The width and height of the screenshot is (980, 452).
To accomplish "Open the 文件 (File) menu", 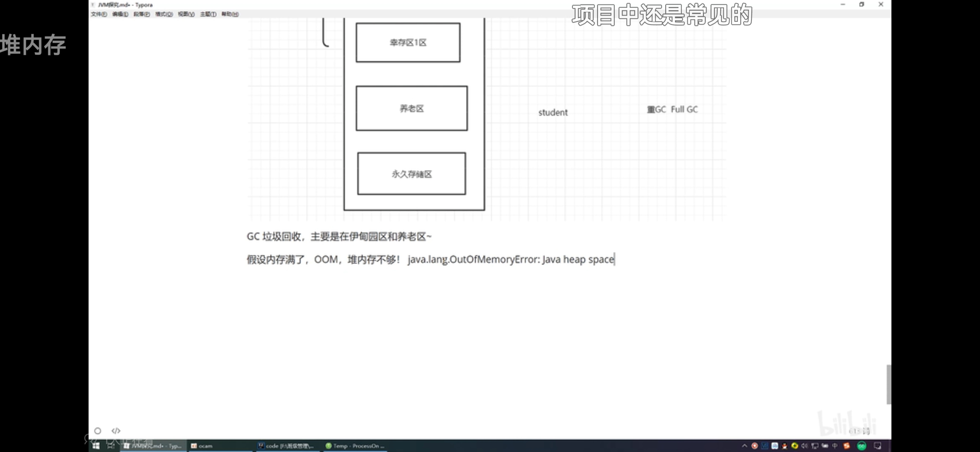I will coord(99,14).
